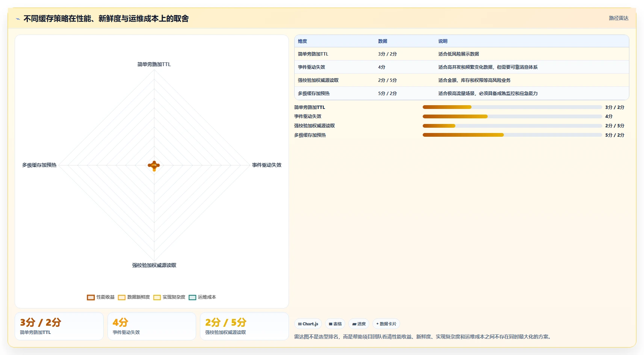The width and height of the screenshot is (644, 355).
Task: Select the 强校验加权威源读取 table row name
Action: click(318, 80)
